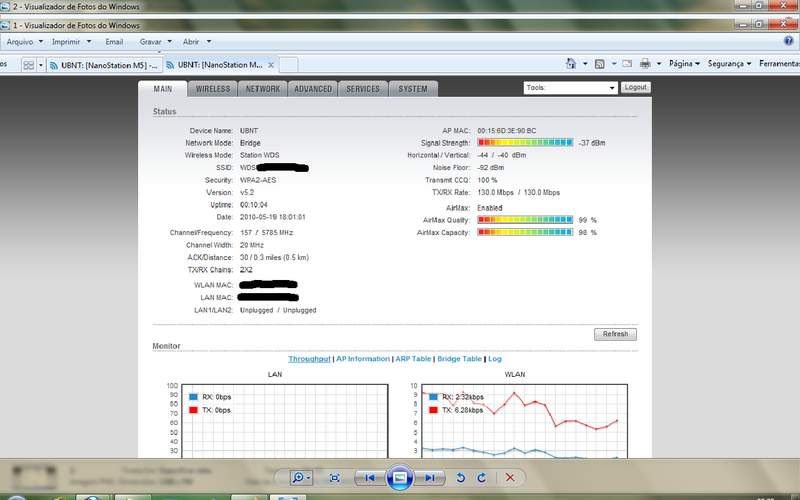Click the browser Print icon
The image size is (800, 500).
[645, 64]
